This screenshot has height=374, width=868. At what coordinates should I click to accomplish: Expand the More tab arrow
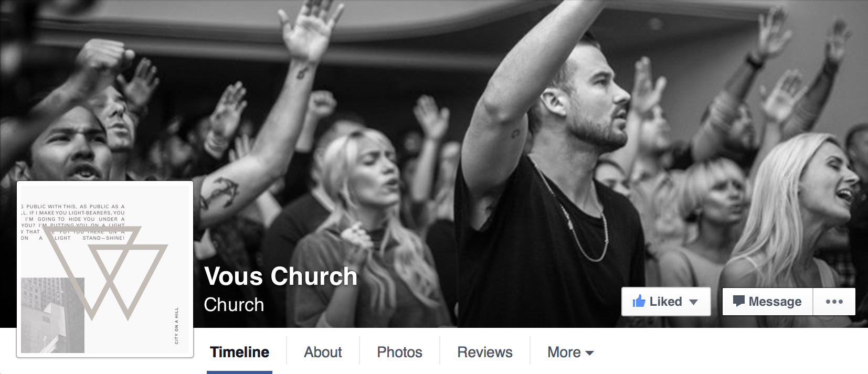589,353
